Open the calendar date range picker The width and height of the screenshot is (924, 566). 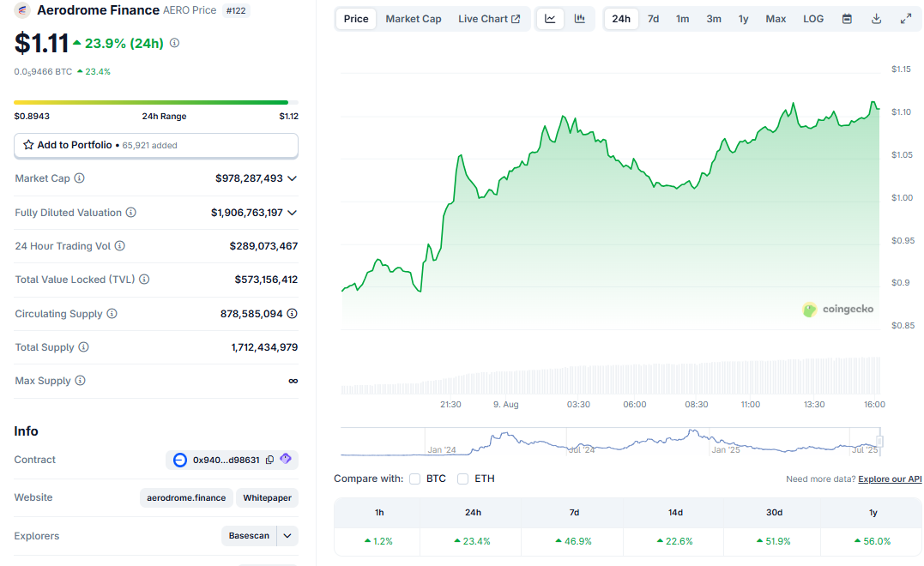coord(847,19)
